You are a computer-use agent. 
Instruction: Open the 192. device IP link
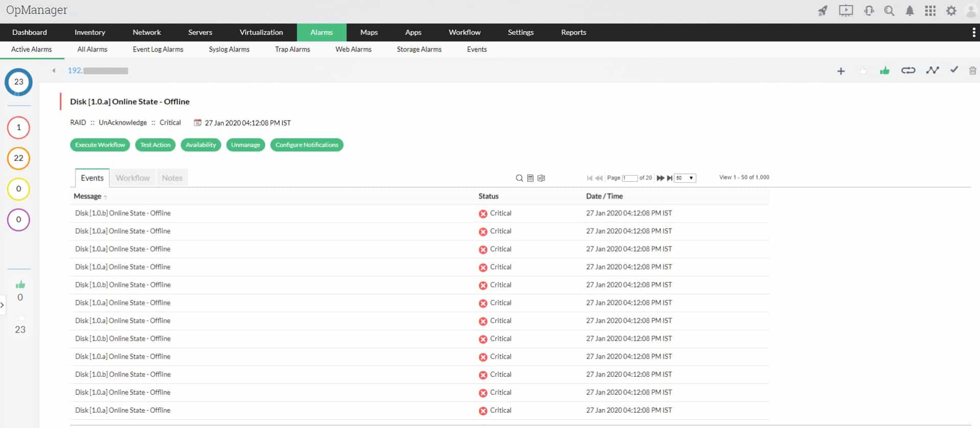(x=98, y=71)
